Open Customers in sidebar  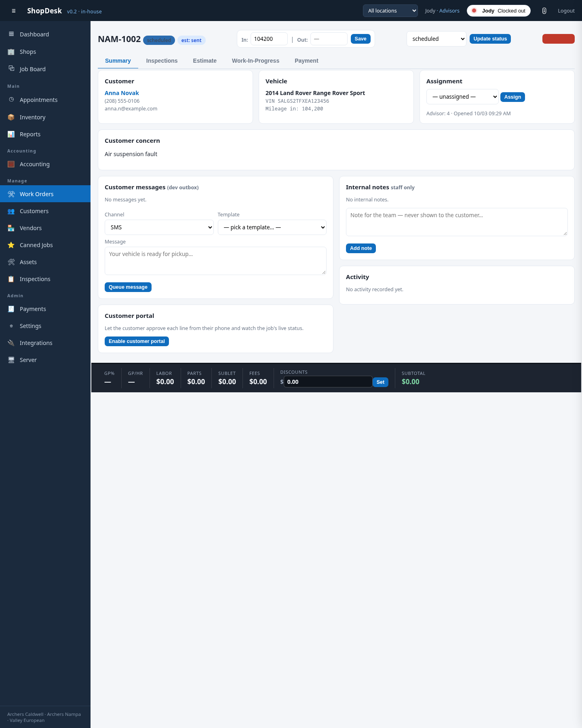(x=45, y=211)
